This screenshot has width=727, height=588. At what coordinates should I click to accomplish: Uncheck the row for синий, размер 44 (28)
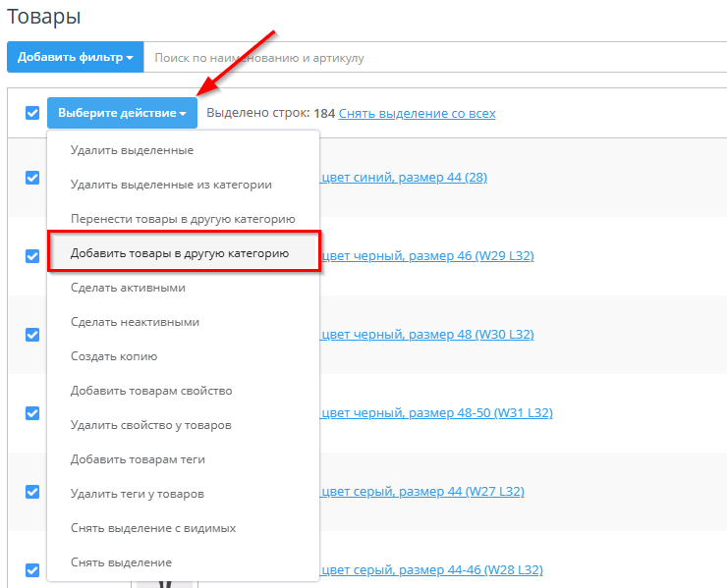click(32, 178)
